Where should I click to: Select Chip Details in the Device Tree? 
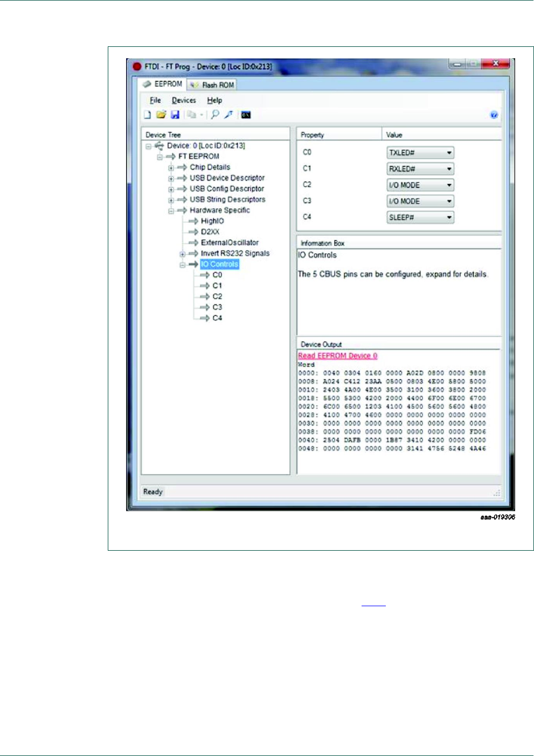[210, 167]
